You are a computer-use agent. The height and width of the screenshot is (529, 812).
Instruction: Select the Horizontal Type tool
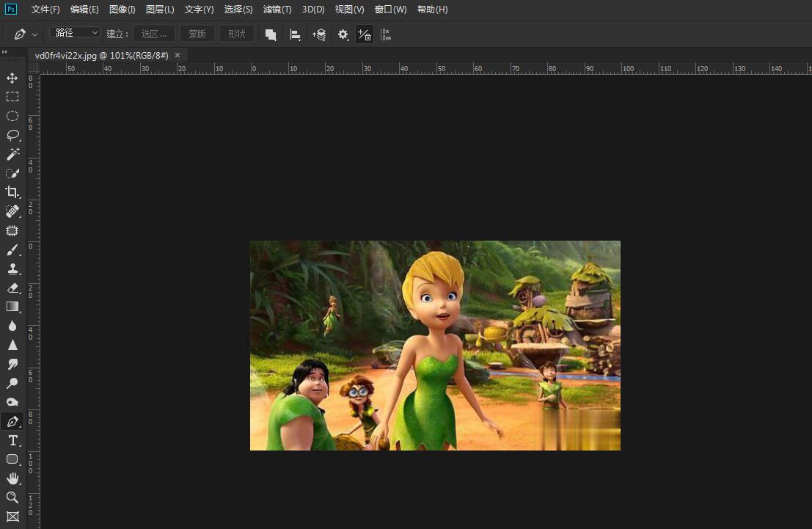[x=12, y=440]
